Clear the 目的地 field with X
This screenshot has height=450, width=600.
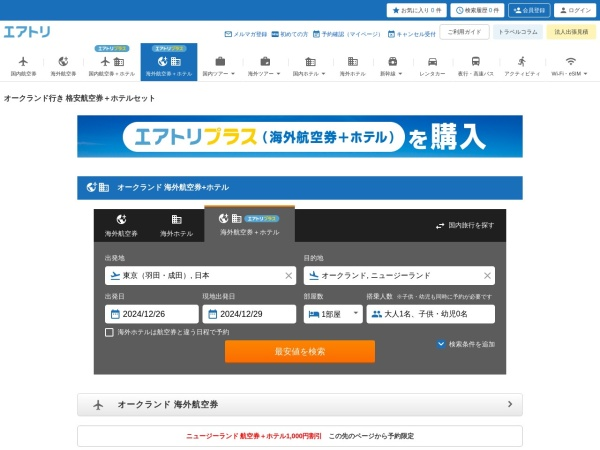click(x=487, y=276)
